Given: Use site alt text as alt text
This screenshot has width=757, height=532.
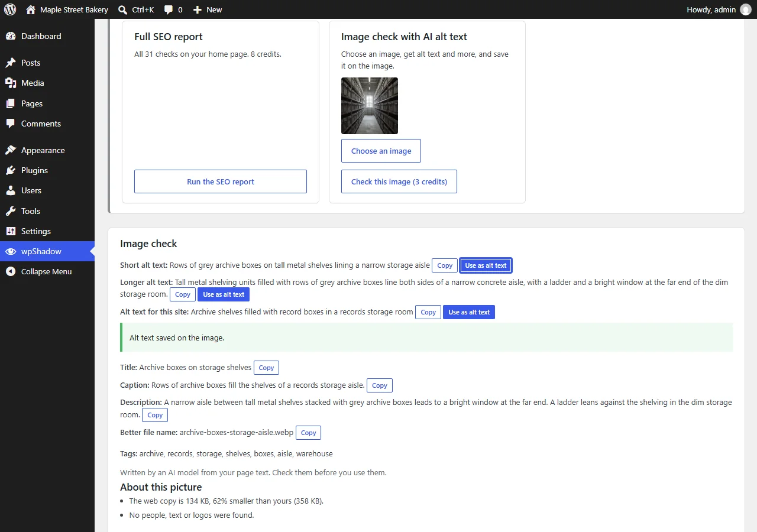Looking at the screenshot, I should [469, 312].
